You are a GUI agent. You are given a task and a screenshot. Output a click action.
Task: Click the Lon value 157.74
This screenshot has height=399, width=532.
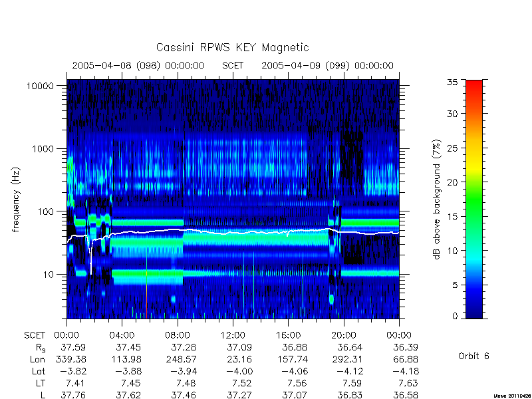(292, 359)
